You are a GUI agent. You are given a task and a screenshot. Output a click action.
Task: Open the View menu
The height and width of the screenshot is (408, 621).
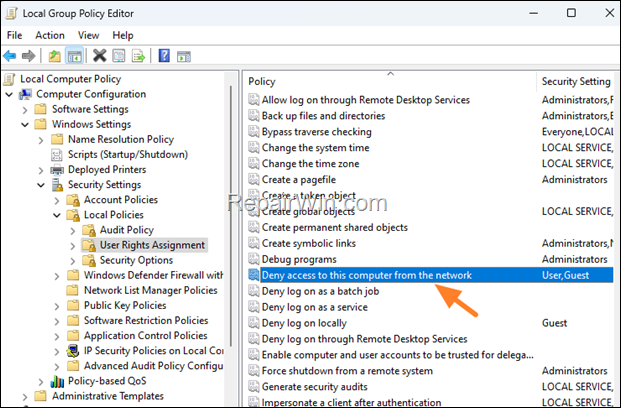(88, 35)
